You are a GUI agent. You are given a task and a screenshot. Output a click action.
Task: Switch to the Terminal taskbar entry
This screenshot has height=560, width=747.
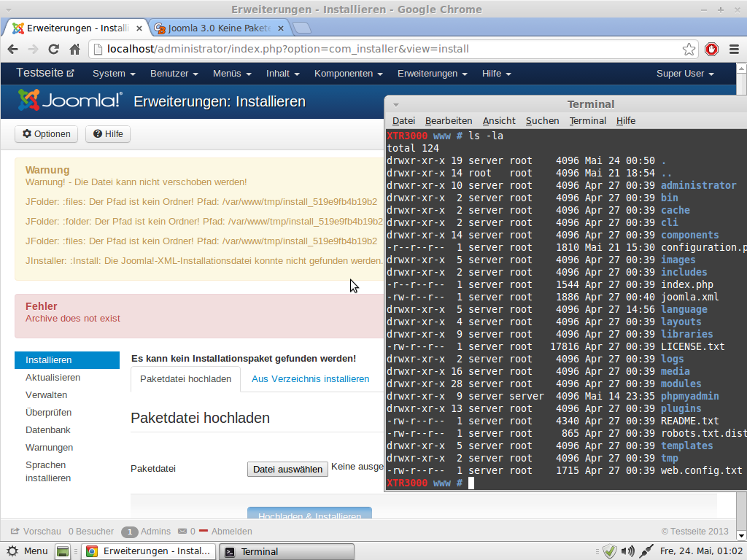286,551
